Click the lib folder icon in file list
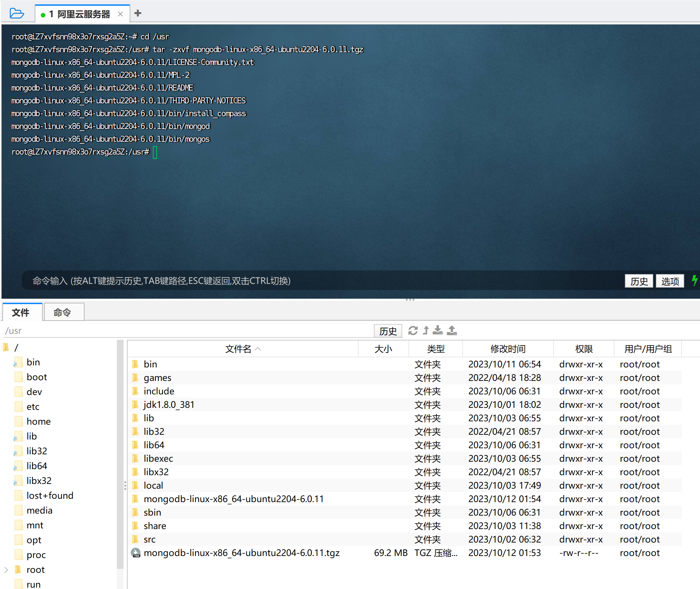Viewport: 700px width, 589px height. click(x=135, y=418)
